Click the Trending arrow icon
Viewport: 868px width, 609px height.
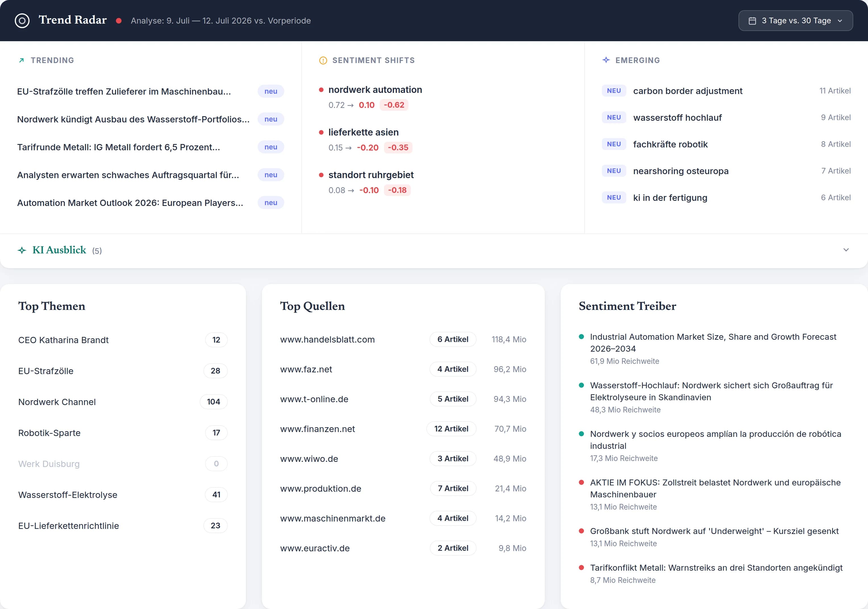22,60
